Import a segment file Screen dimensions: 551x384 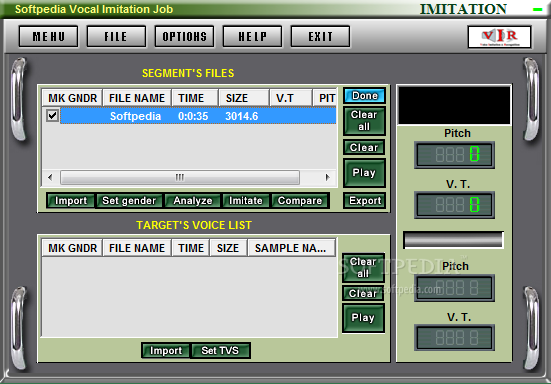71,201
